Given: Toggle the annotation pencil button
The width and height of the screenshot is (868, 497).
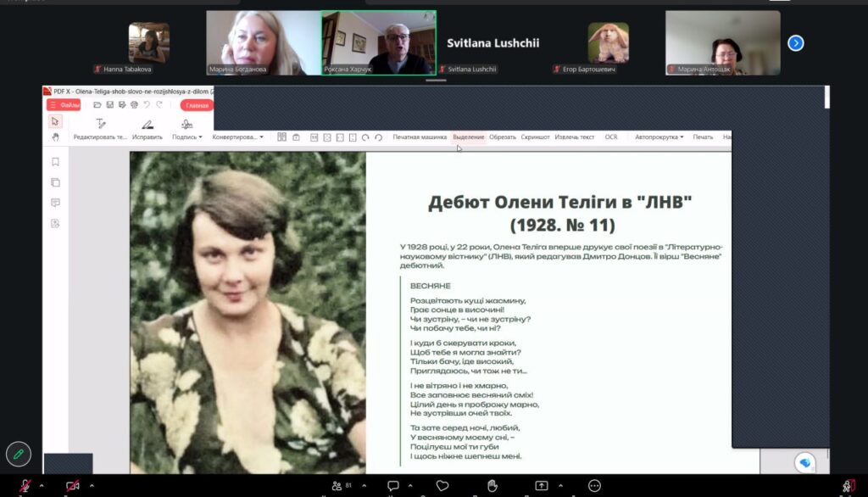Looking at the screenshot, I should click(x=19, y=455).
